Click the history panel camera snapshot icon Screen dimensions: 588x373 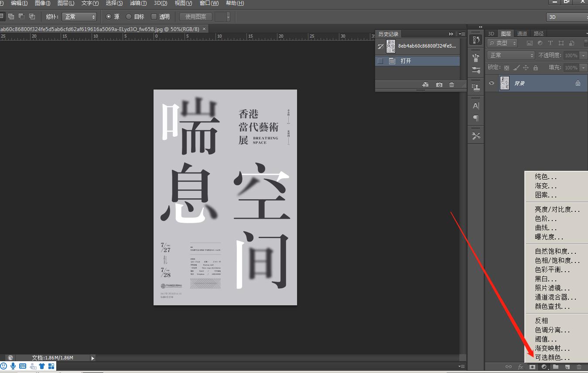point(439,85)
